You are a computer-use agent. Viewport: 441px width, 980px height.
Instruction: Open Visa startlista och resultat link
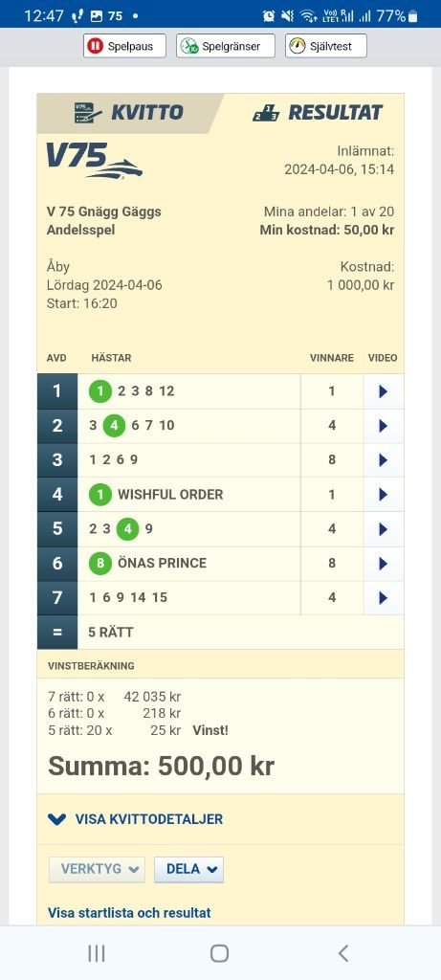129,912
